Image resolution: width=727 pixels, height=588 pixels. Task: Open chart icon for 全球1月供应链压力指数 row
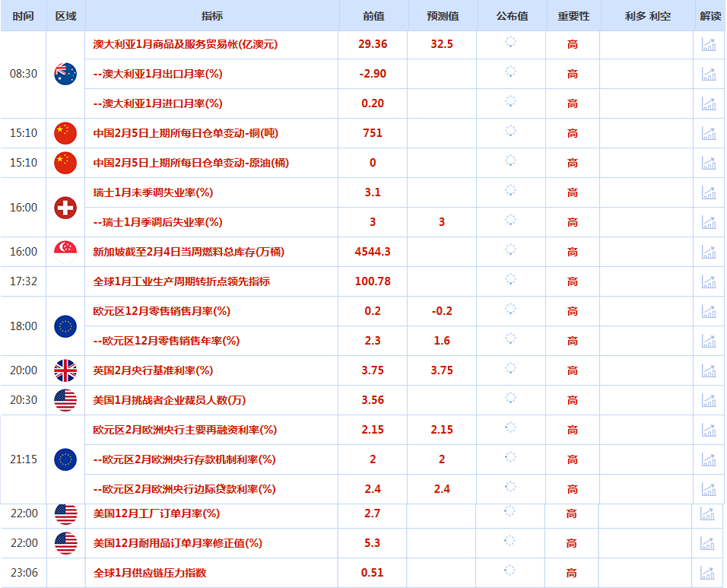707,573
